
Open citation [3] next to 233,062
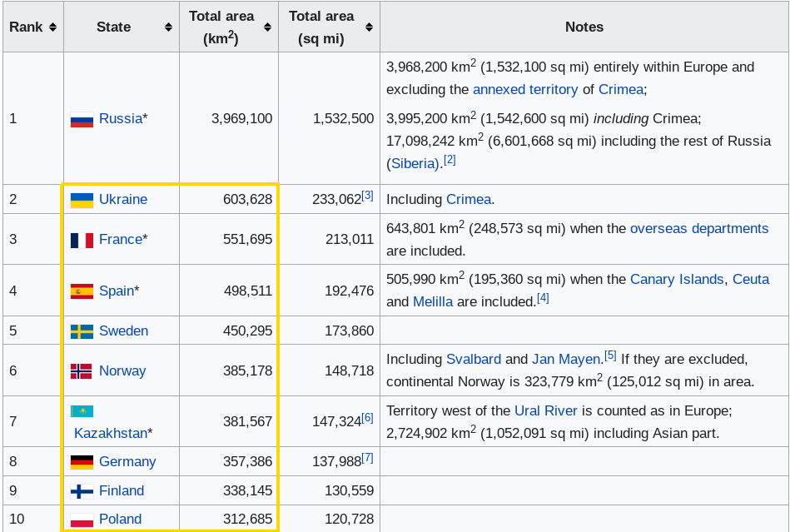[x=367, y=195]
